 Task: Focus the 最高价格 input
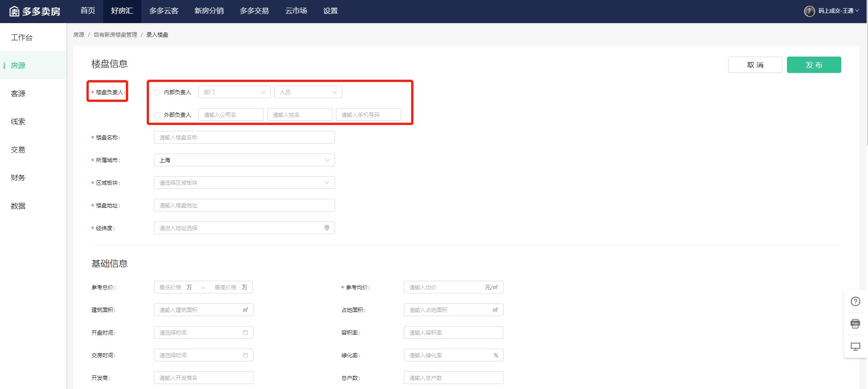226,287
